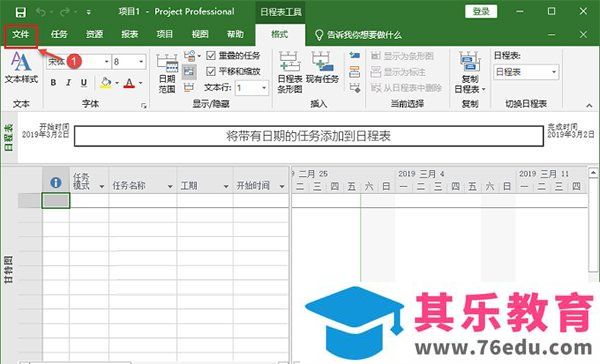Apply background fill color bucket
600x364 pixels.
point(106,83)
